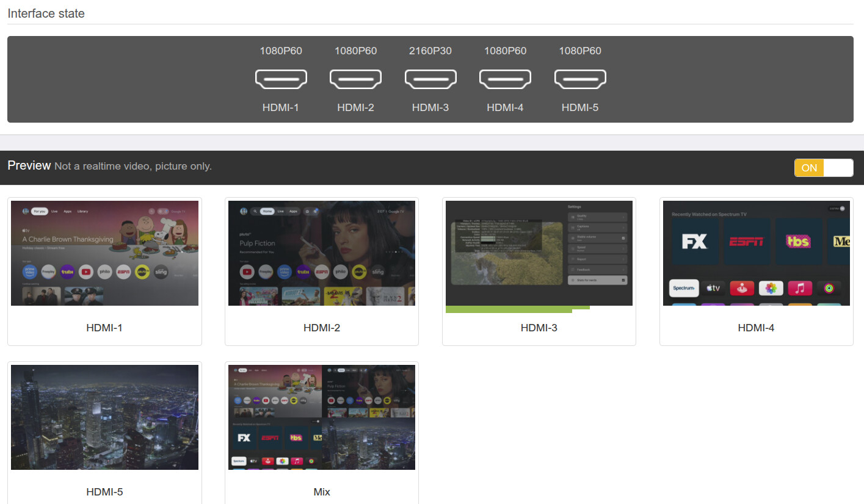Viewport: 864px width, 504px height.
Task: Click the HDMI-3 caption under preview
Action: pos(539,328)
